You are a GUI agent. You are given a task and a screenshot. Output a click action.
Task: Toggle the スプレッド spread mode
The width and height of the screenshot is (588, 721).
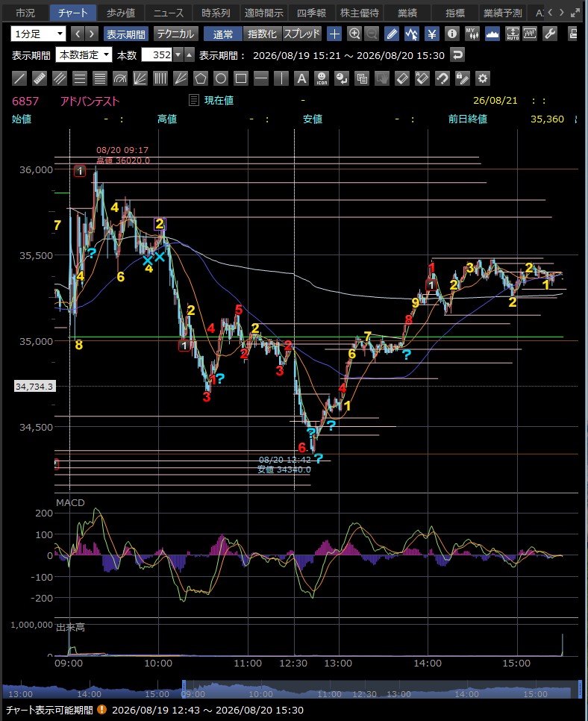pos(301,34)
